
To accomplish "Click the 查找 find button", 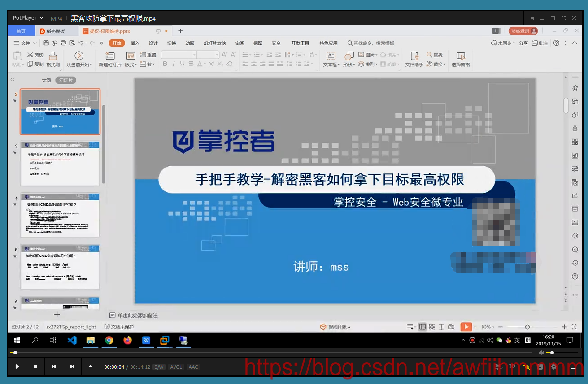I will coord(435,55).
